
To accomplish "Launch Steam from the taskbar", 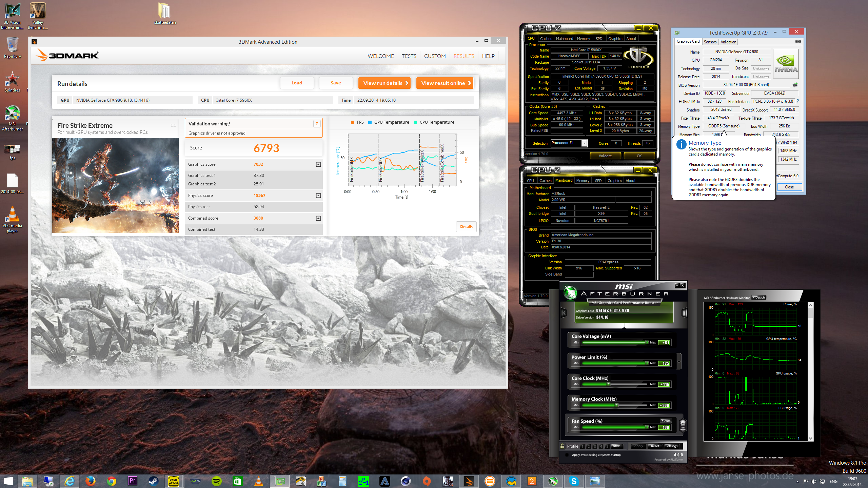I will 153,481.
